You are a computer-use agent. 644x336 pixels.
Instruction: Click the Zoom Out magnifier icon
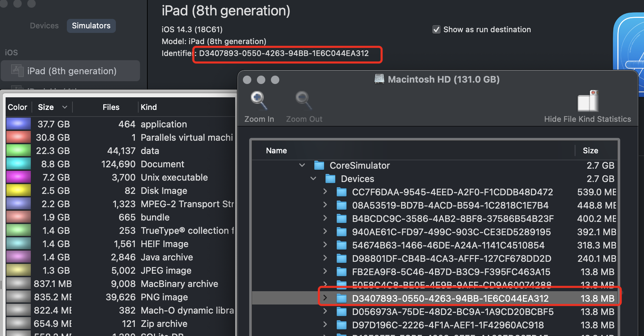coord(304,101)
